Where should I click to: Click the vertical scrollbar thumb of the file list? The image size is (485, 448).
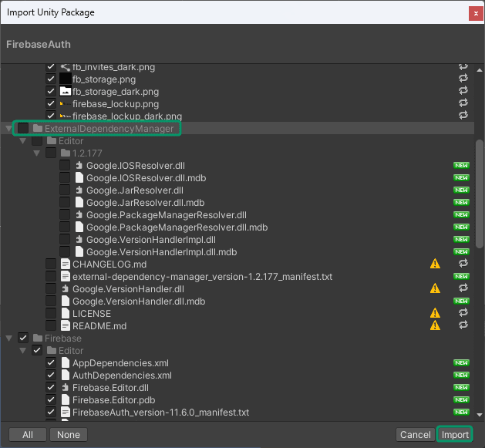(x=480, y=194)
